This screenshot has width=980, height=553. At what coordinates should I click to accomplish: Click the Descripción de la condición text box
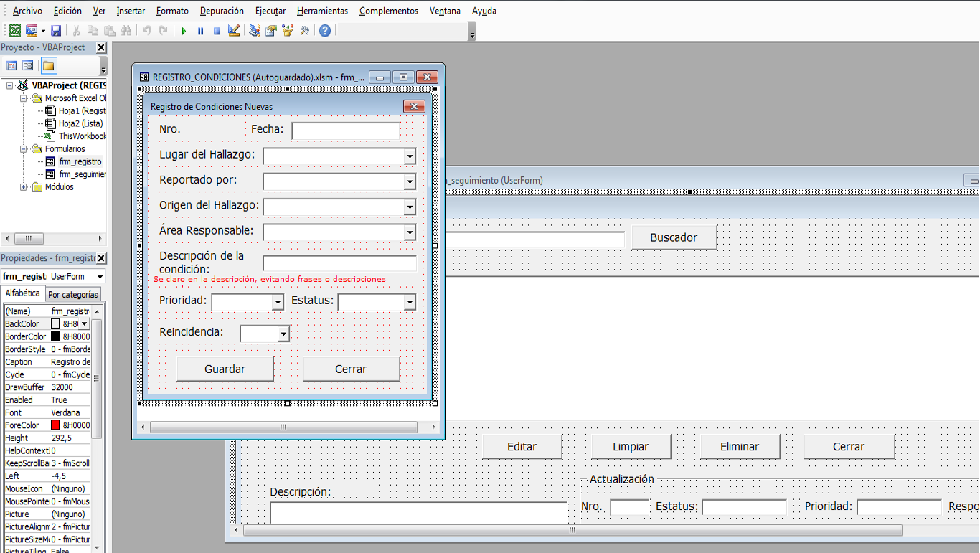339,263
